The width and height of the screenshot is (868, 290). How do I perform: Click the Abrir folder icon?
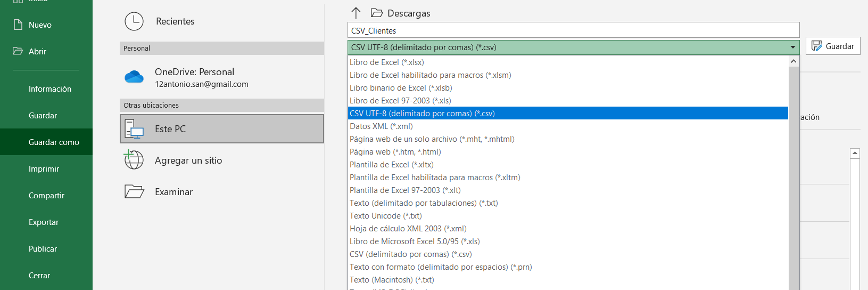[18, 51]
